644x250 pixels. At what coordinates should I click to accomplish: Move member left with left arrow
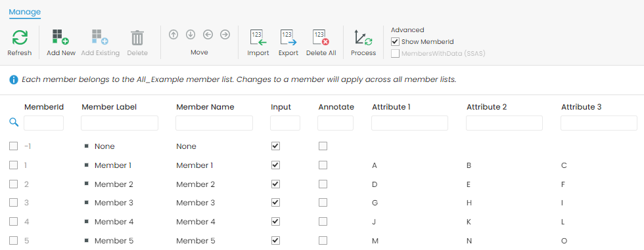(x=208, y=35)
